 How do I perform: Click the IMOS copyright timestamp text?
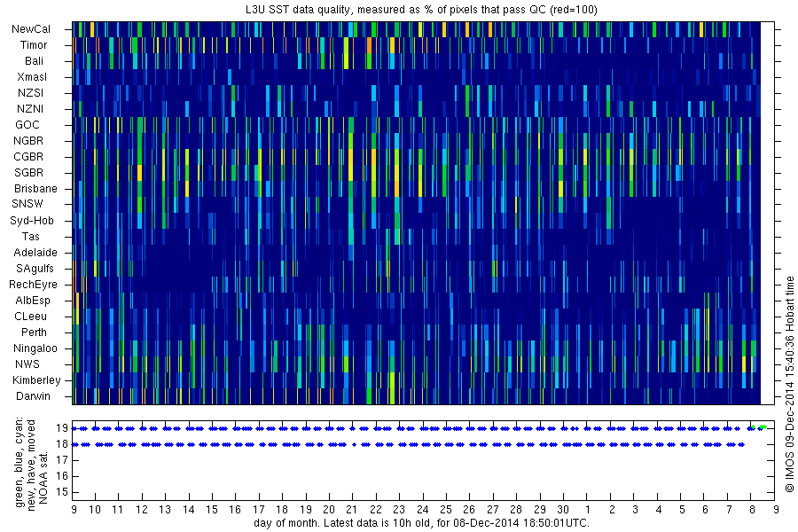(x=790, y=384)
